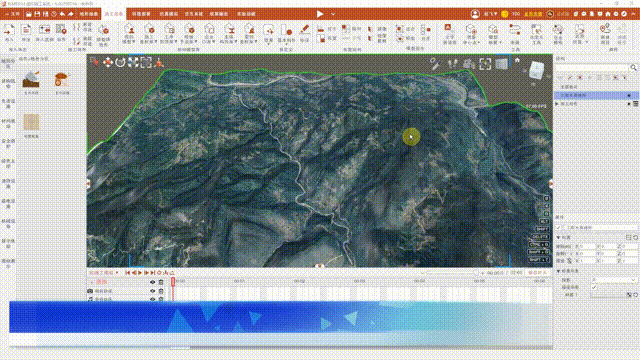Click the fullscreen frame icon in the viewport
Viewport: 640px width, 360px height.
(485, 64)
